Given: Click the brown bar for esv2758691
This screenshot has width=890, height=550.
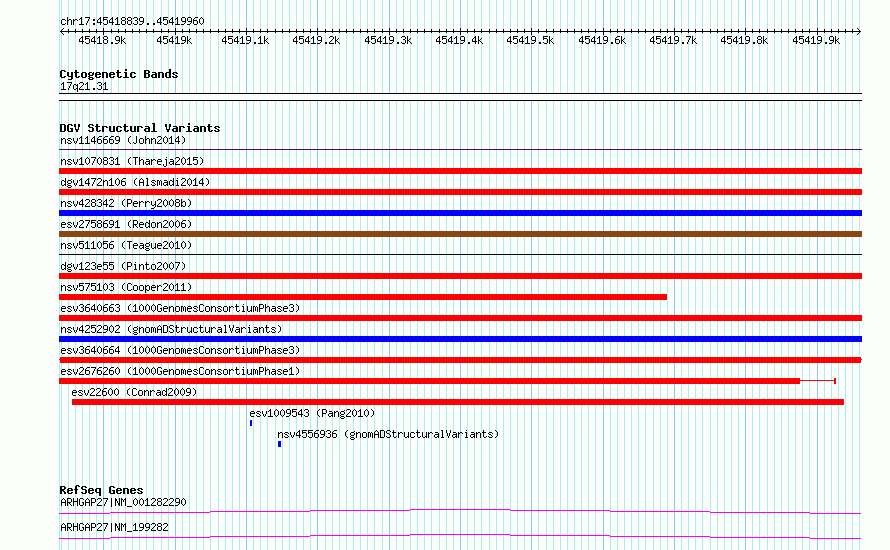Looking at the screenshot, I should (x=460, y=234).
